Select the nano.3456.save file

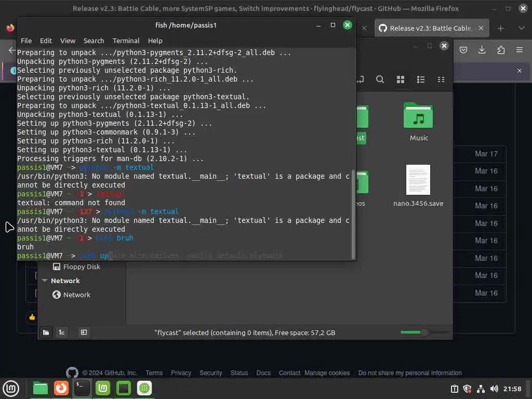point(418,185)
